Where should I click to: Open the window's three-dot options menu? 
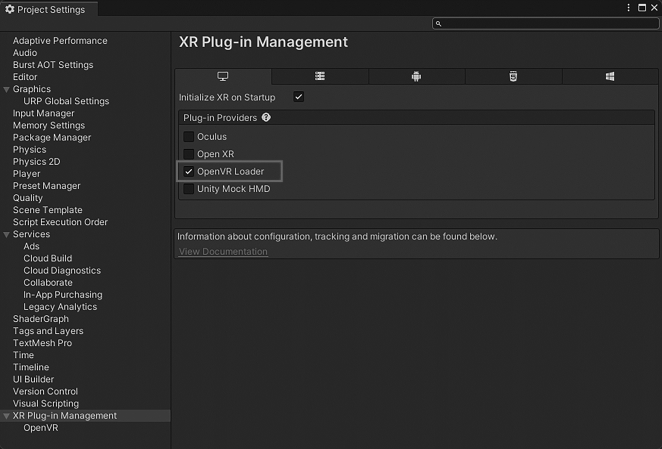click(628, 8)
